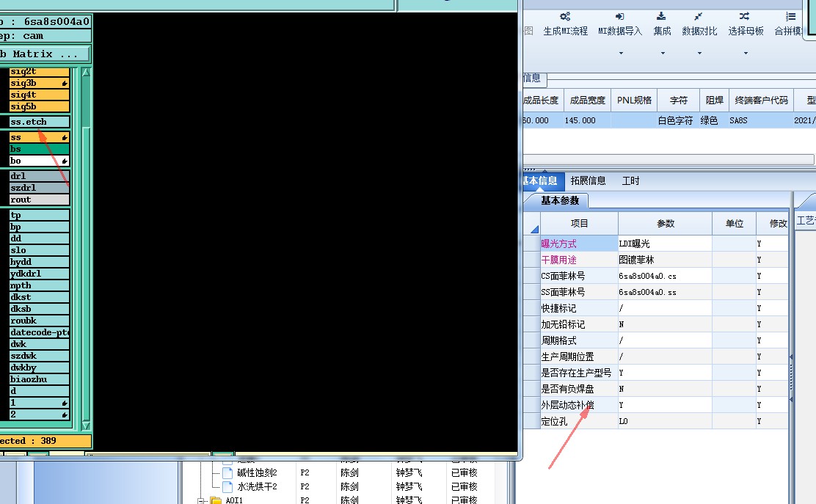Image resolution: width=816 pixels, height=504 pixels.
Task: Click the 参数 column header
Action: point(665,224)
